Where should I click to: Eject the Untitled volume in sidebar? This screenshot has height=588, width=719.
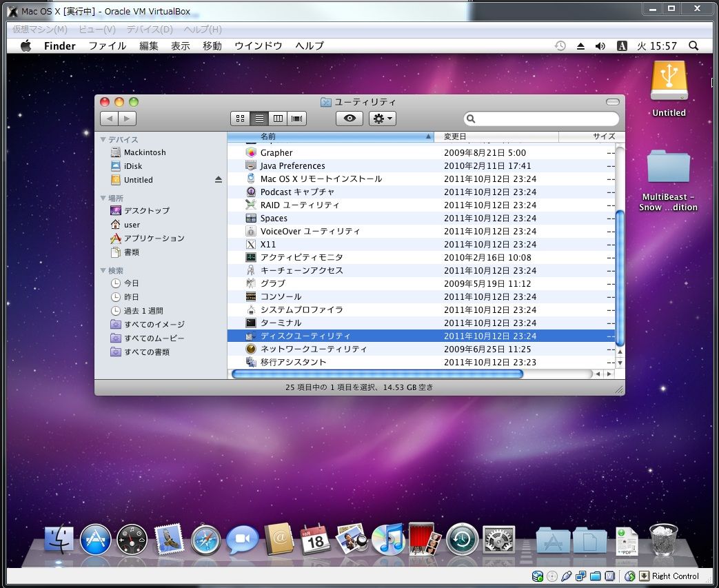pos(219,180)
